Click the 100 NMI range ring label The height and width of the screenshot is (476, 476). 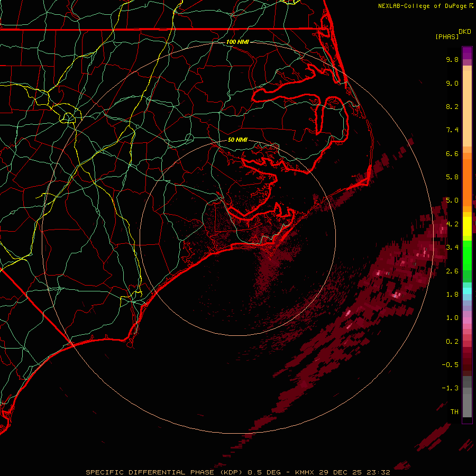pyautogui.click(x=237, y=42)
